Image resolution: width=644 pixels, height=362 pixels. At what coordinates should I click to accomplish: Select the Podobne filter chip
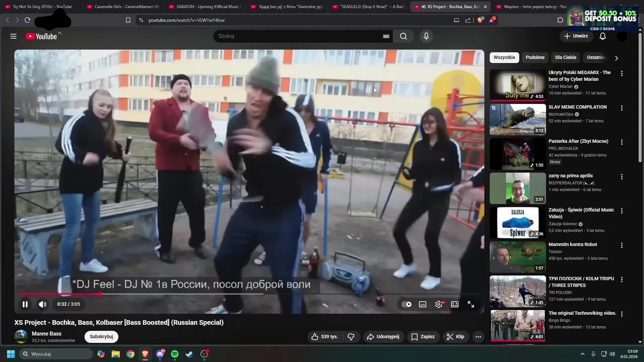click(x=535, y=57)
